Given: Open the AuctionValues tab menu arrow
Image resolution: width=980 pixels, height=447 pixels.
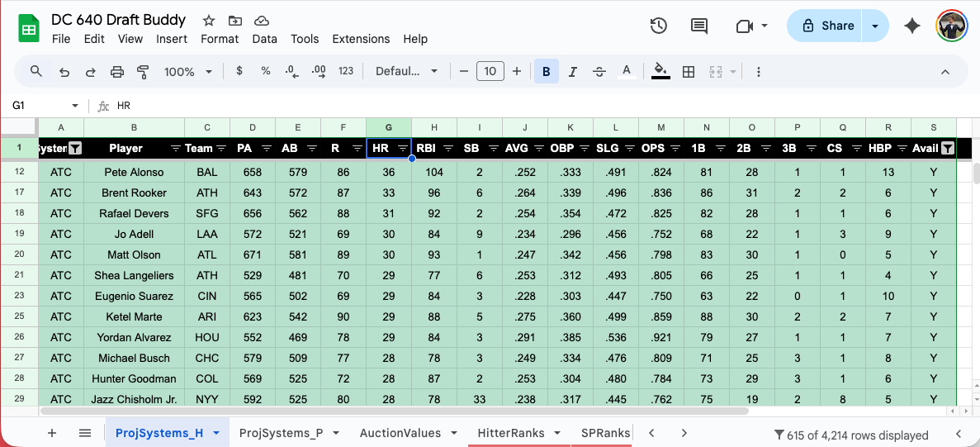Looking at the screenshot, I should [454, 433].
